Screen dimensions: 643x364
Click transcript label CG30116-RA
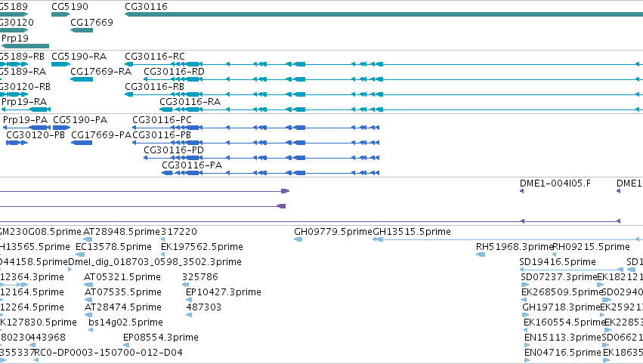click(x=190, y=101)
